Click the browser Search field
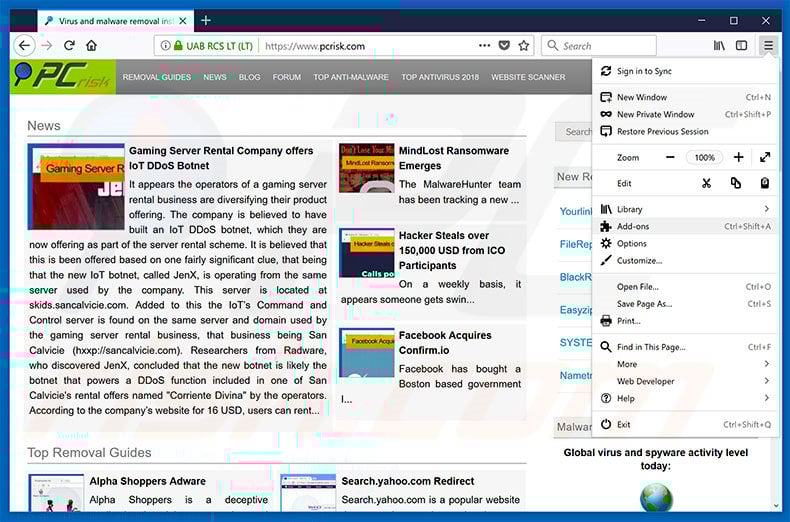The height and width of the screenshot is (522, 790). (x=599, y=46)
